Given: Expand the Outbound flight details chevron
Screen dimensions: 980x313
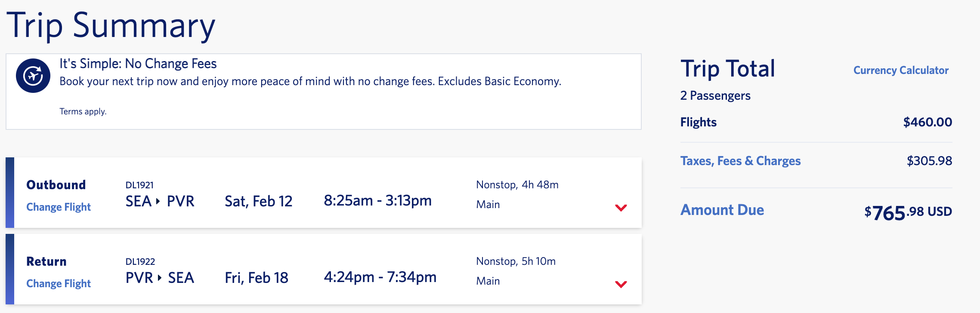Looking at the screenshot, I should pyautogui.click(x=621, y=208).
